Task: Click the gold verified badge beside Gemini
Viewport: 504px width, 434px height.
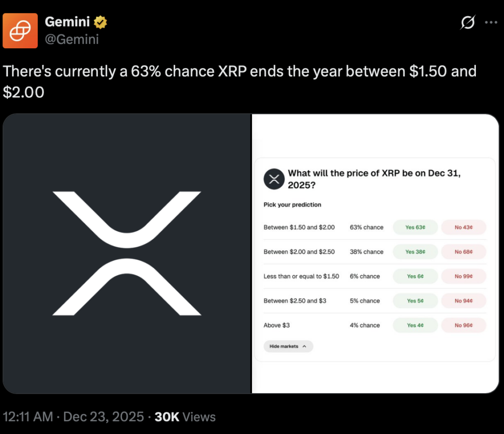Action: (x=101, y=22)
